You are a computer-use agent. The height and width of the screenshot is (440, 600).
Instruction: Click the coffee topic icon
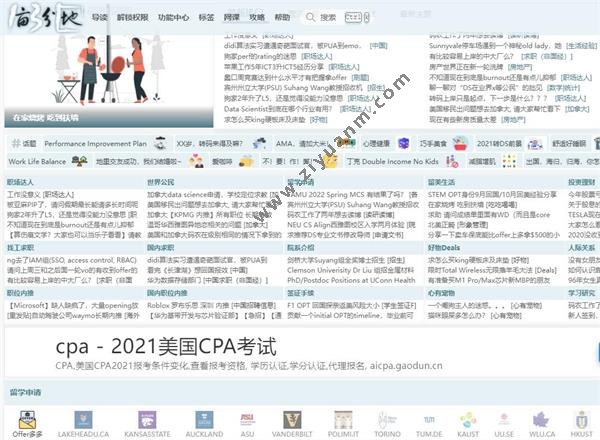[246, 161]
